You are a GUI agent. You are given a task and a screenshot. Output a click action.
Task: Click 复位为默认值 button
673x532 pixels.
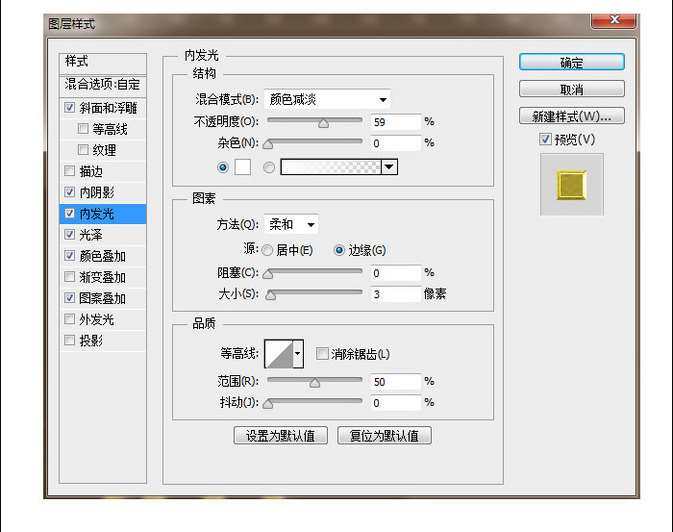coord(384,435)
